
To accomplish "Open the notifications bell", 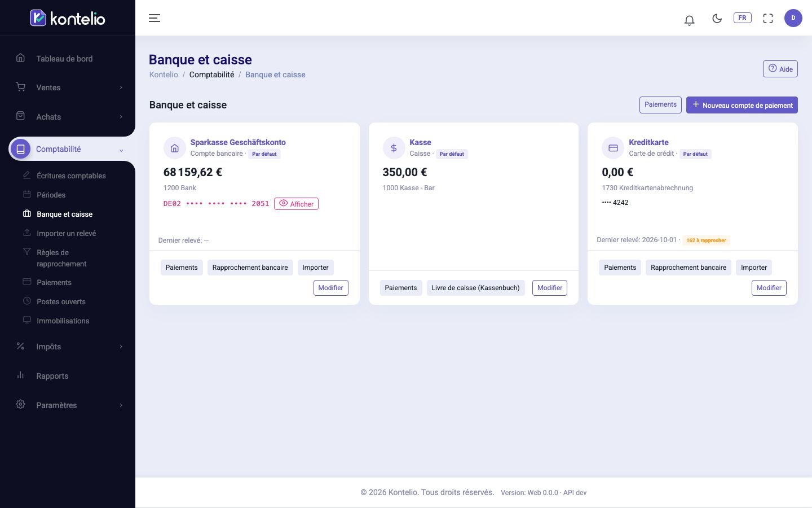I will pos(689,20).
